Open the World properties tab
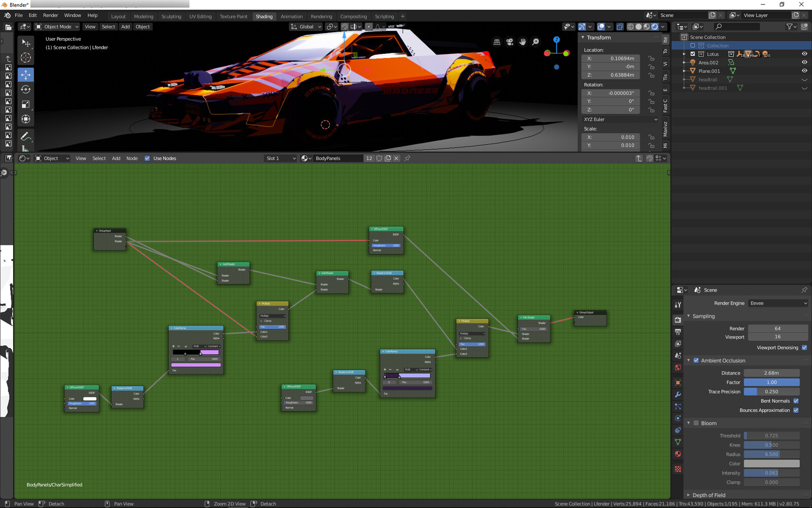This screenshot has height=508, width=812. point(678,368)
